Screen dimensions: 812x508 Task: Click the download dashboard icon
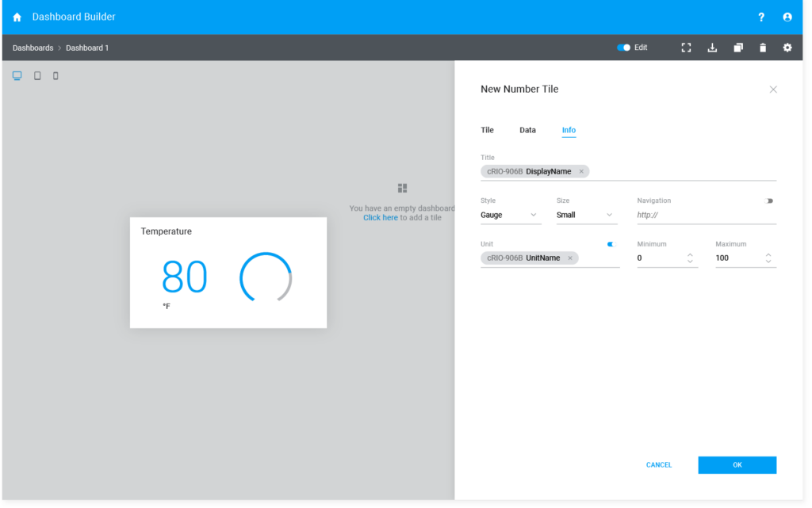coord(712,48)
